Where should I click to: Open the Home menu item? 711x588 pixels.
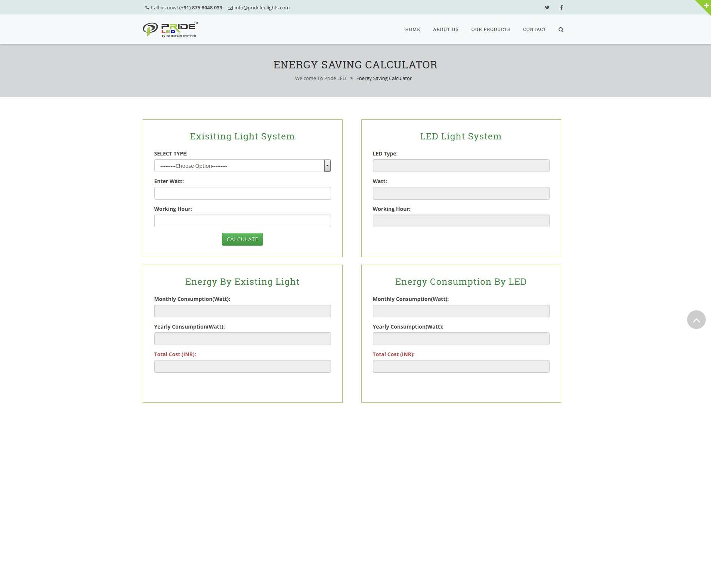click(412, 30)
